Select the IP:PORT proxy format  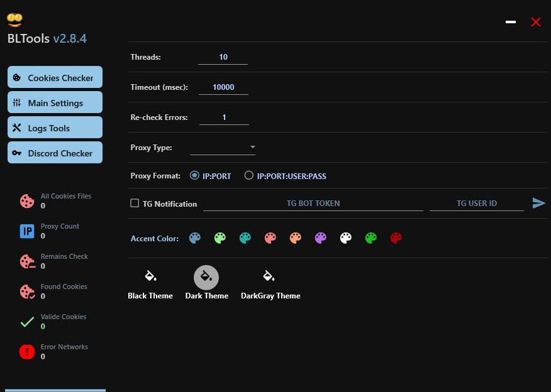[194, 175]
